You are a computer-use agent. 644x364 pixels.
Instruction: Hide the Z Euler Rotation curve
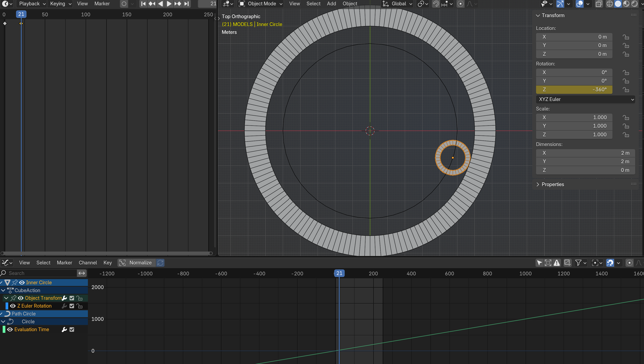click(13, 306)
